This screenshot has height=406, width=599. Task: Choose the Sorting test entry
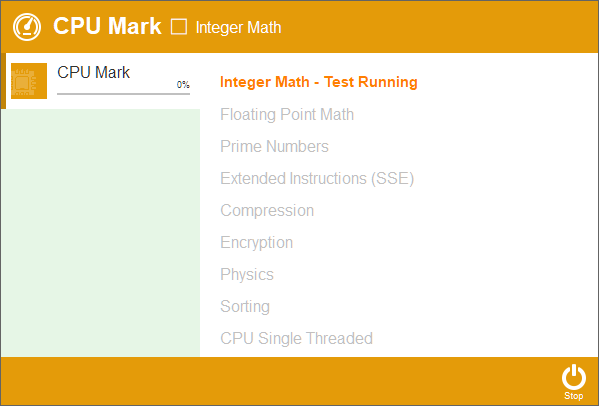pyautogui.click(x=245, y=306)
